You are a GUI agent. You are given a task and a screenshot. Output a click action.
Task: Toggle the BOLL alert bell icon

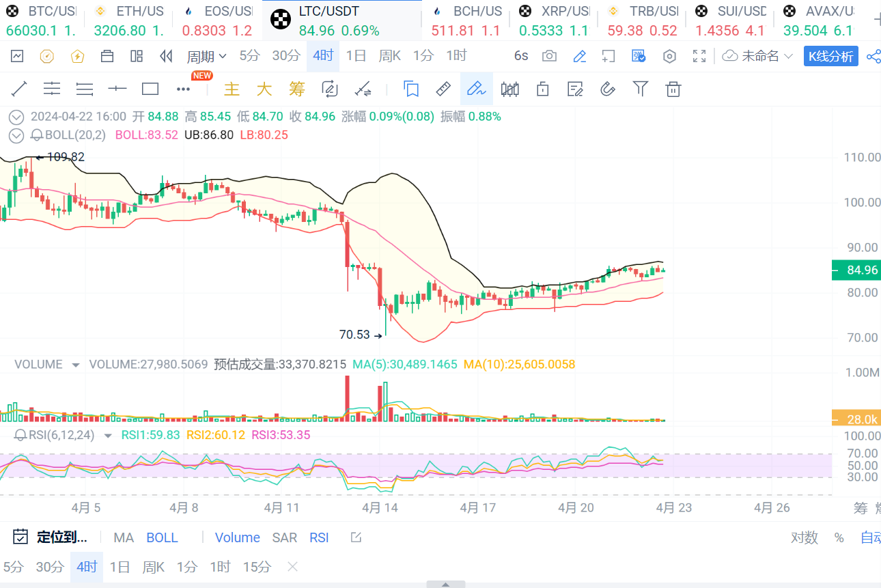[38, 135]
